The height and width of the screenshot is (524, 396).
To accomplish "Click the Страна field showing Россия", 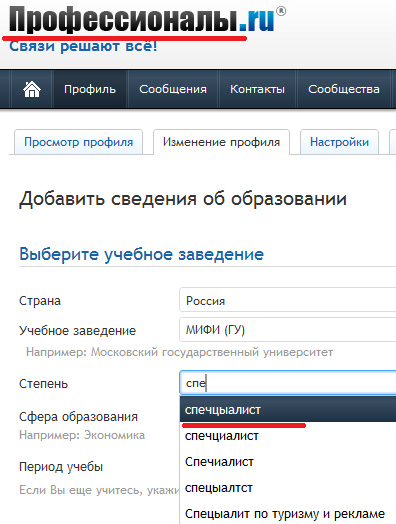I will click(x=288, y=300).
